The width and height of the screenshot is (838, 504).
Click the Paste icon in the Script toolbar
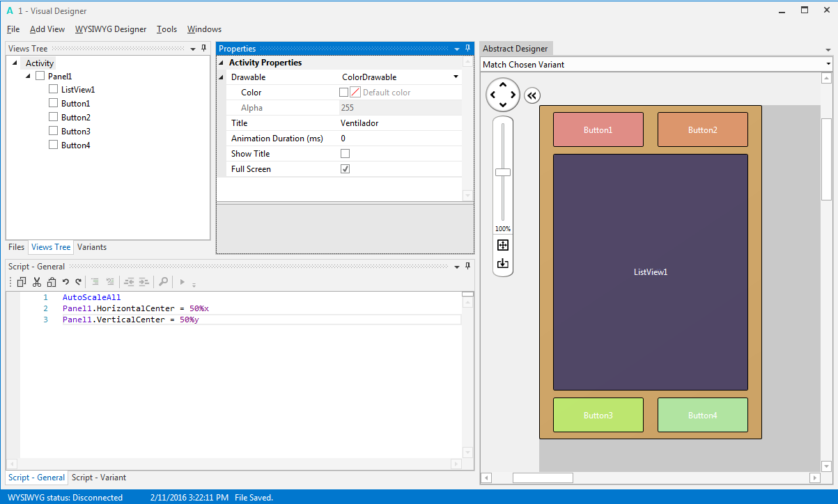point(52,281)
